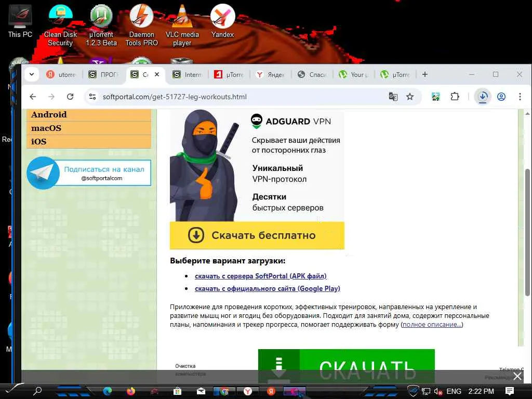532x399 pixels.
Task: Open the browser Downloads button
Action: (x=483, y=97)
